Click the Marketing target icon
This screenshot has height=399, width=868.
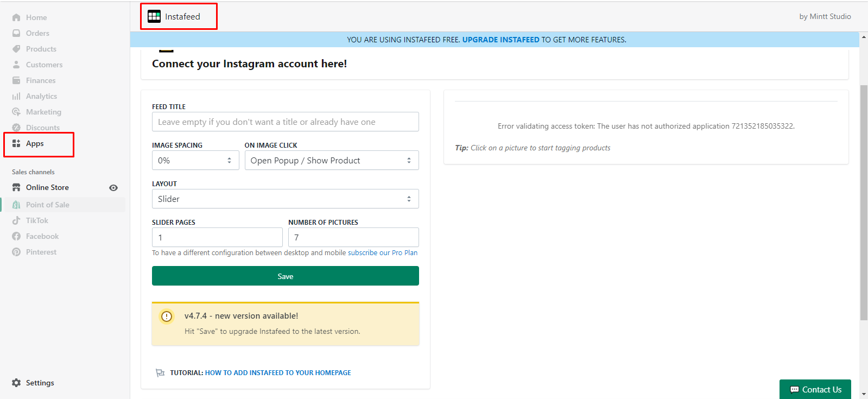pos(16,112)
